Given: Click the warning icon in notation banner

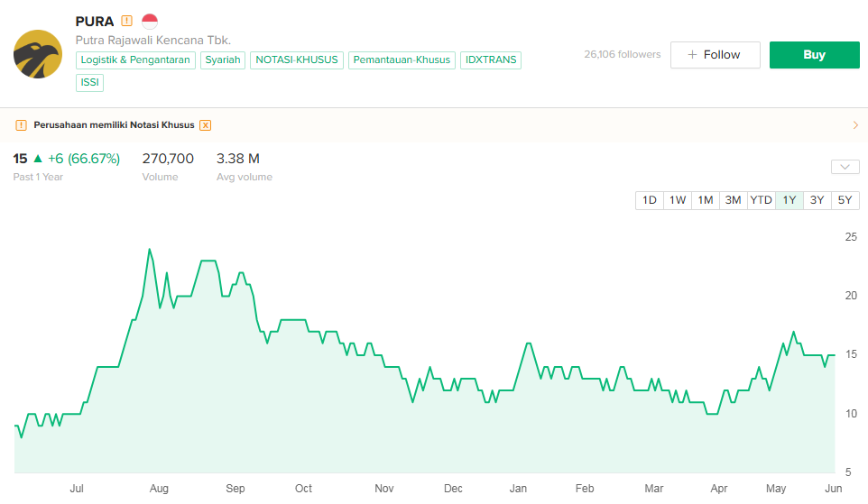Looking at the screenshot, I should (x=21, y=125).
